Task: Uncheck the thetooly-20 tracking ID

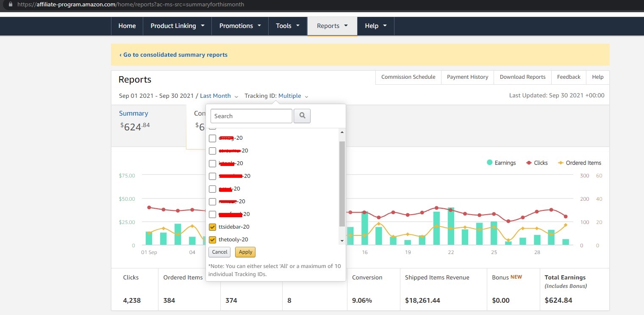Action: (x=213, y=240)
